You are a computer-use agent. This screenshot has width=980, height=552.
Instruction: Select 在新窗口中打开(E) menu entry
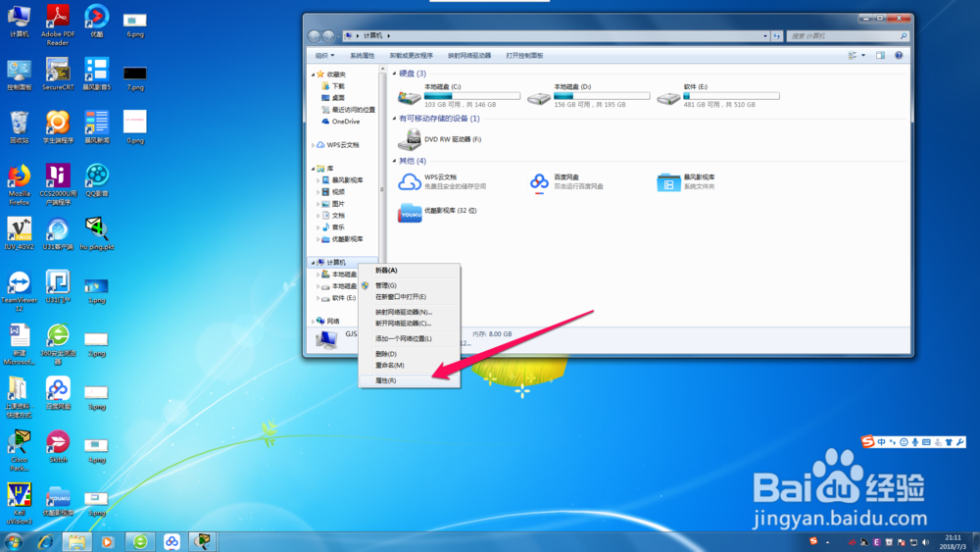point(410,297)
